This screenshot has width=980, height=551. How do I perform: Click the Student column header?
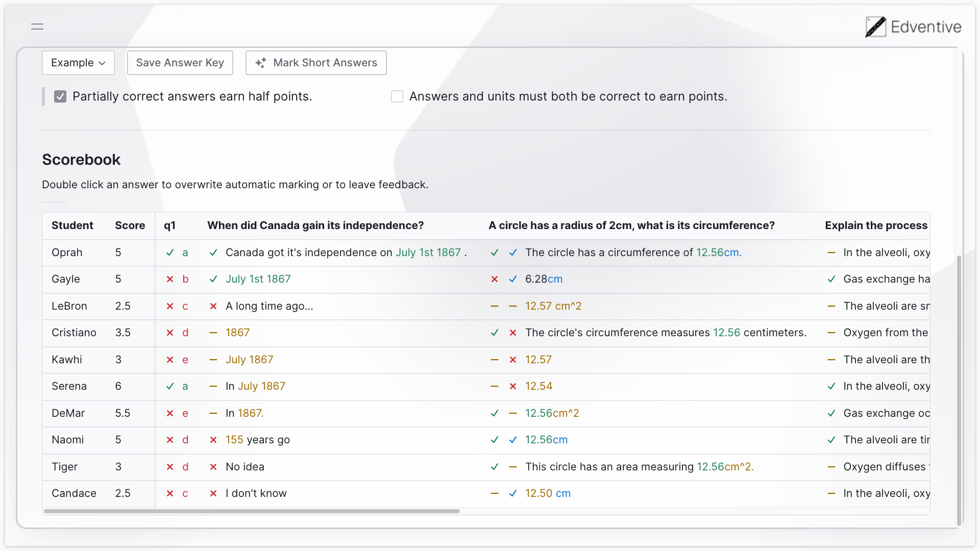[x=72, y=226]
